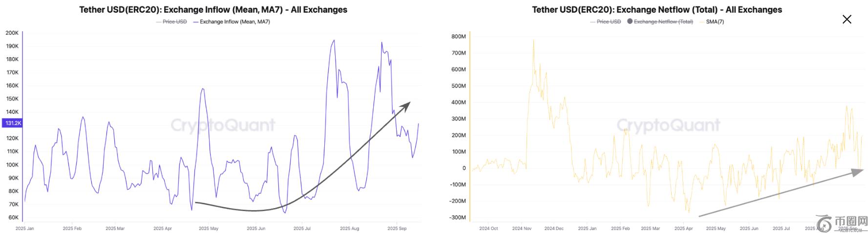Toggle Price USD legend in Inflow chart
The image size is (868, 233).
[x=171, y=21]
